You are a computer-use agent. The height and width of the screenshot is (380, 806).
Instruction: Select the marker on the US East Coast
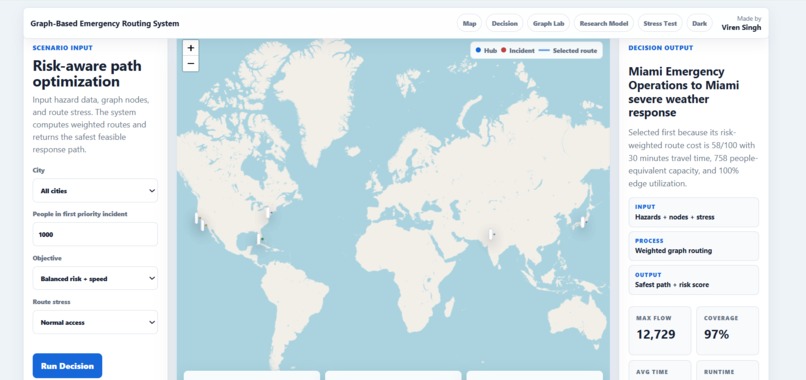[x=268, y=212]
